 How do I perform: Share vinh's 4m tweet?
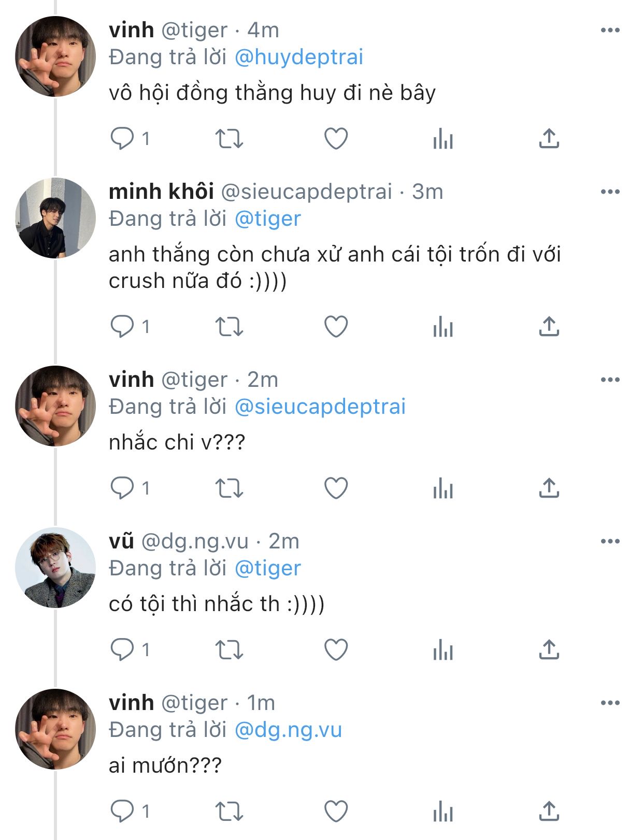click(549, 139)
